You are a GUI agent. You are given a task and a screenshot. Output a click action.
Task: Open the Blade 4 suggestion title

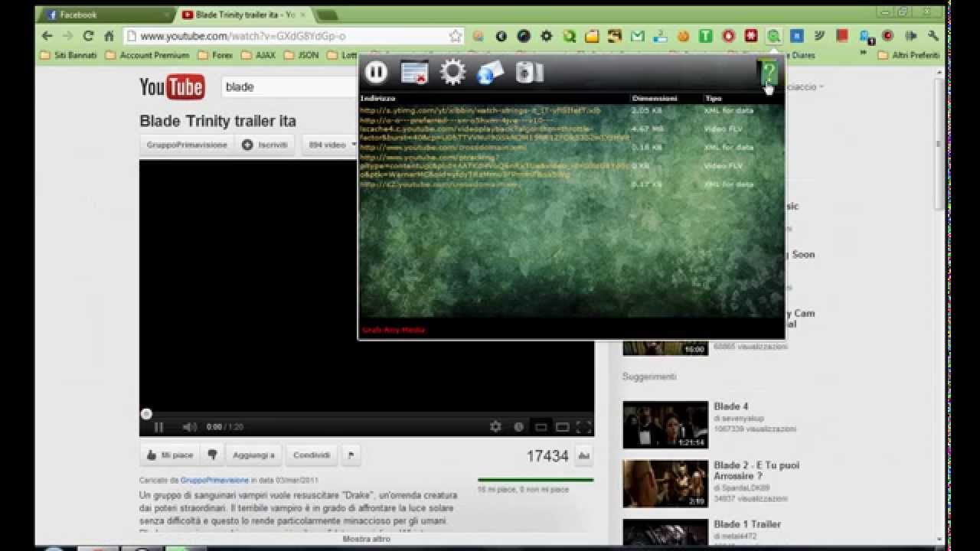pos(731,406)
